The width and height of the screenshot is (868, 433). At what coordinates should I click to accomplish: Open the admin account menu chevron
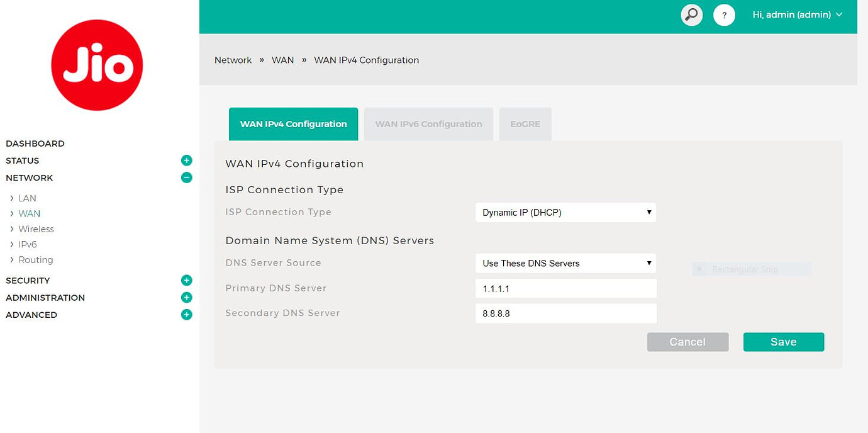coord(839,14)
